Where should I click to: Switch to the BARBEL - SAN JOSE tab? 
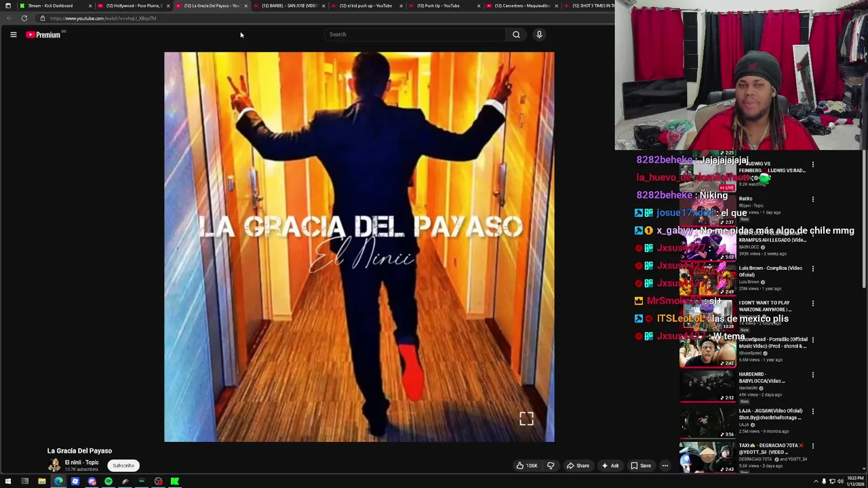point(290,5)
